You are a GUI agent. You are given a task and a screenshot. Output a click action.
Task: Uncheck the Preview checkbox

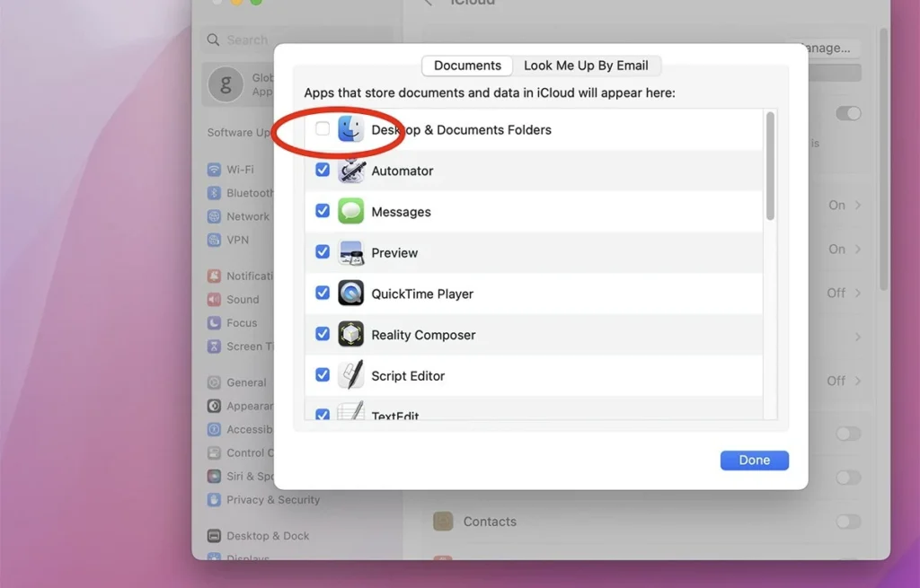323,251
